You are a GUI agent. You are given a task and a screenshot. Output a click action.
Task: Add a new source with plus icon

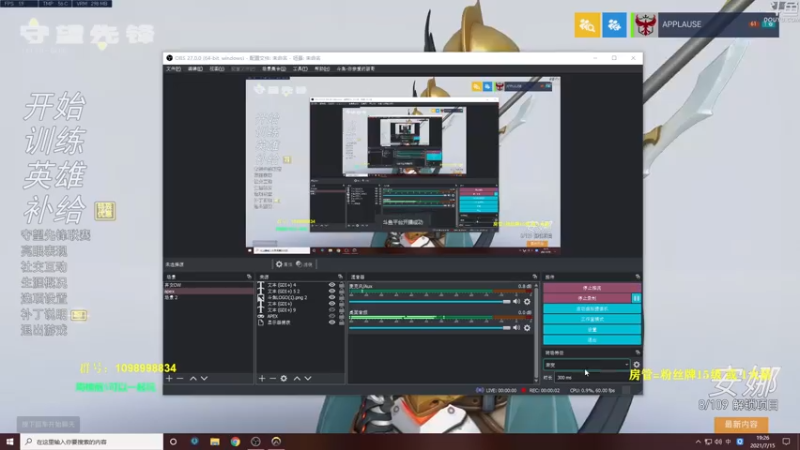click(262, 379)
